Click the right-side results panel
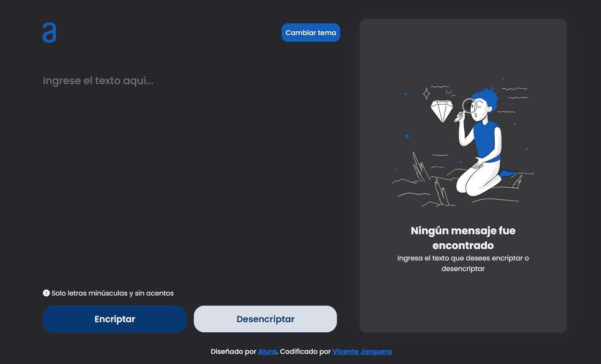Image resolution: width=601 pixels, height=364 pixels. coord(463,304)
